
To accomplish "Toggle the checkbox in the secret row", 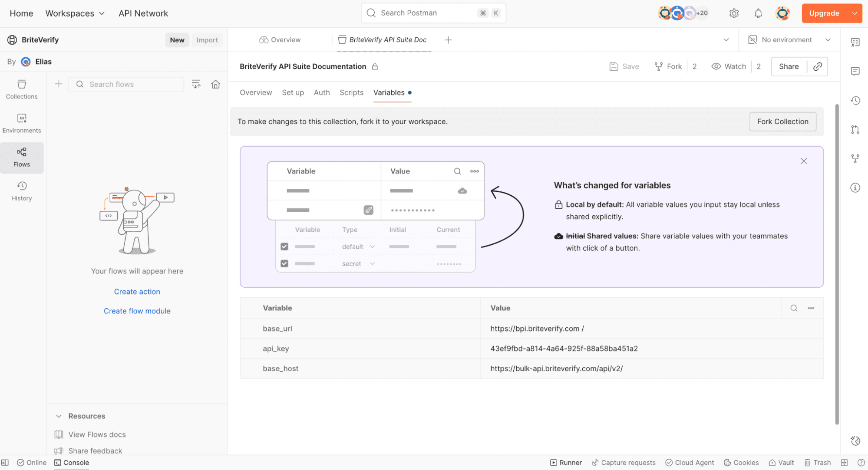I will [284, 263].
